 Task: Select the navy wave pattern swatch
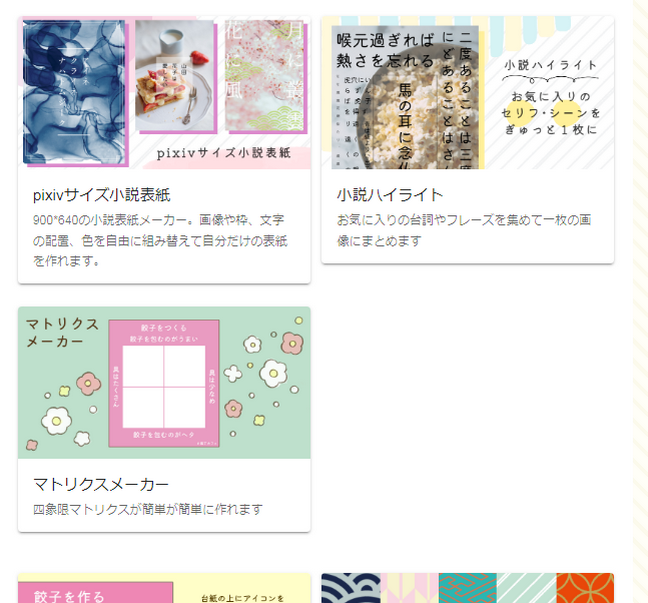tap(351, 588)
